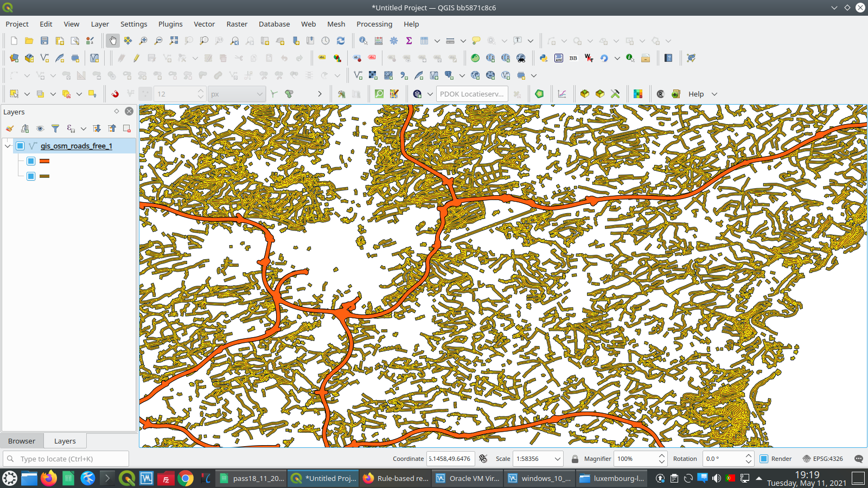The width and height of the screenshot is (868, 488).
Task: Open the Field Calculator
Action: 377,41
